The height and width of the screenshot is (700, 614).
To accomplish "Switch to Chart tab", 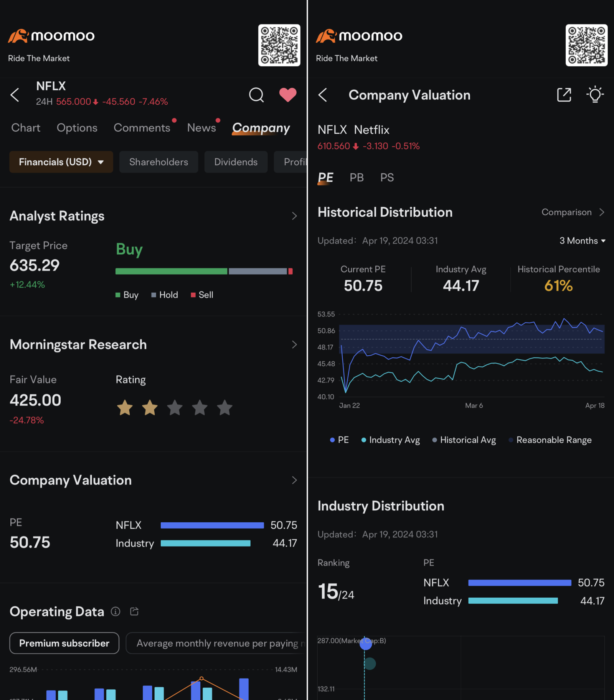I will click(26, 128).
